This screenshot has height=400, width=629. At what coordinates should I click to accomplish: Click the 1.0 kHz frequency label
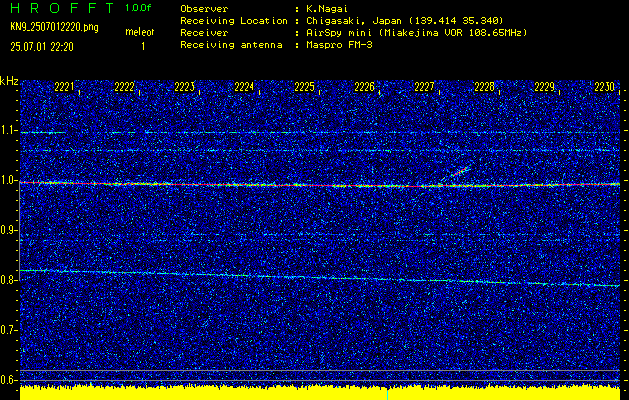(x=8, y=180)
